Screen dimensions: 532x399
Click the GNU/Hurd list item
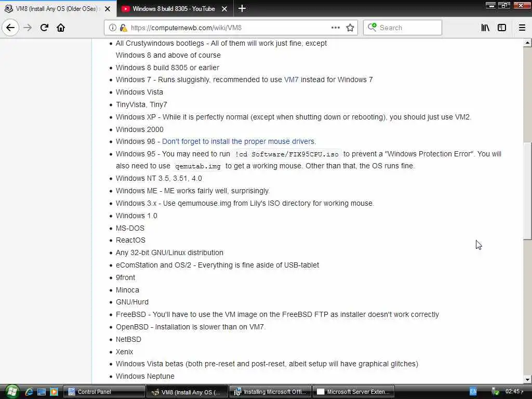tap(132, 302)
